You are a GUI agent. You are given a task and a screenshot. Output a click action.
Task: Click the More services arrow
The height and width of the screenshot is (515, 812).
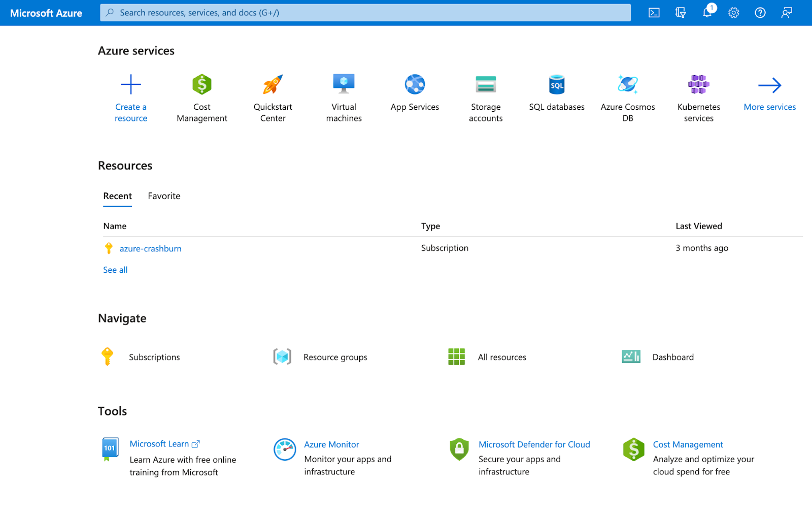(x=769, y=85)
